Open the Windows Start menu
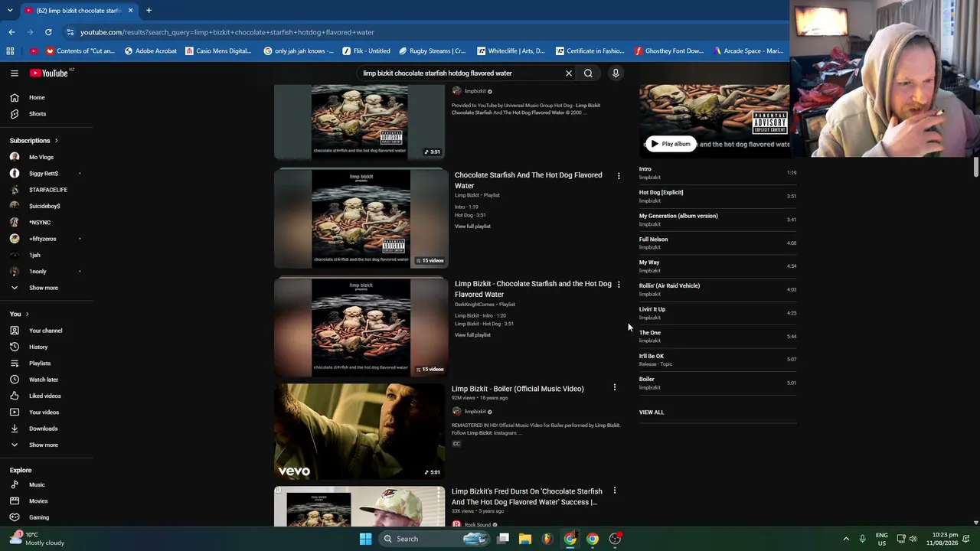980x551 pixels. (365, 539)
